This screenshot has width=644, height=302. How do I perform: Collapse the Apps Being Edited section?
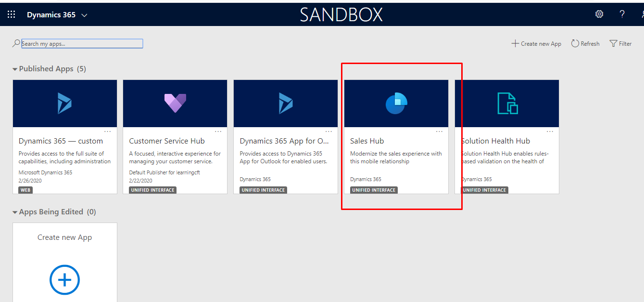pos(15,212)
